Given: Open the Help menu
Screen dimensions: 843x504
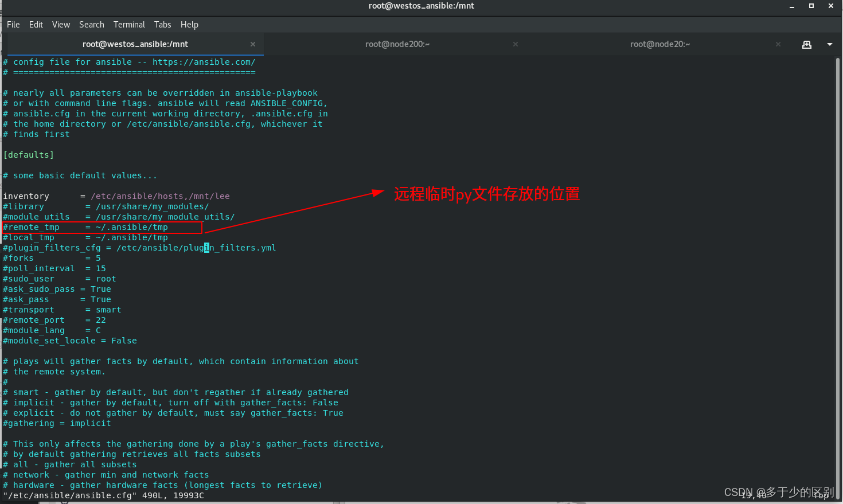Looking at the screenshot, I should (x=189, y=25).
